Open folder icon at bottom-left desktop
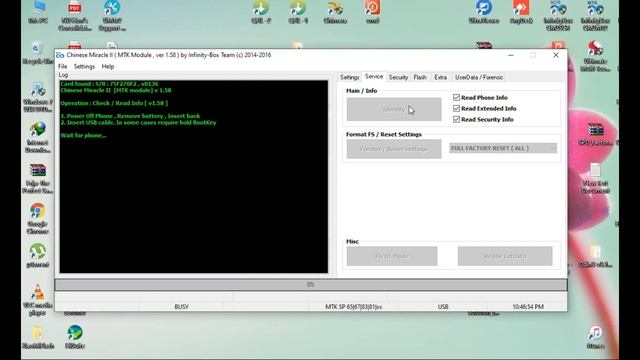The image size is (640, 360). point(38,336)
